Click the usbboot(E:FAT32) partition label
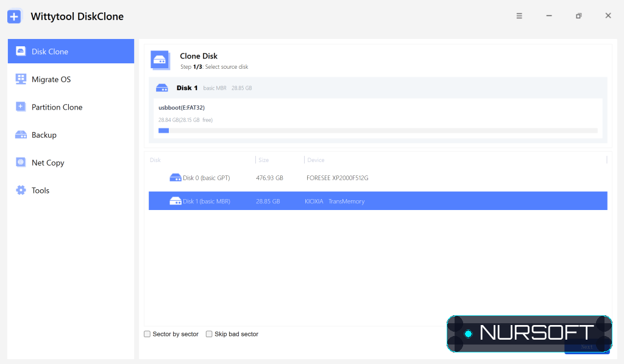This screenshot has height=364, width=624. (182, 107)
